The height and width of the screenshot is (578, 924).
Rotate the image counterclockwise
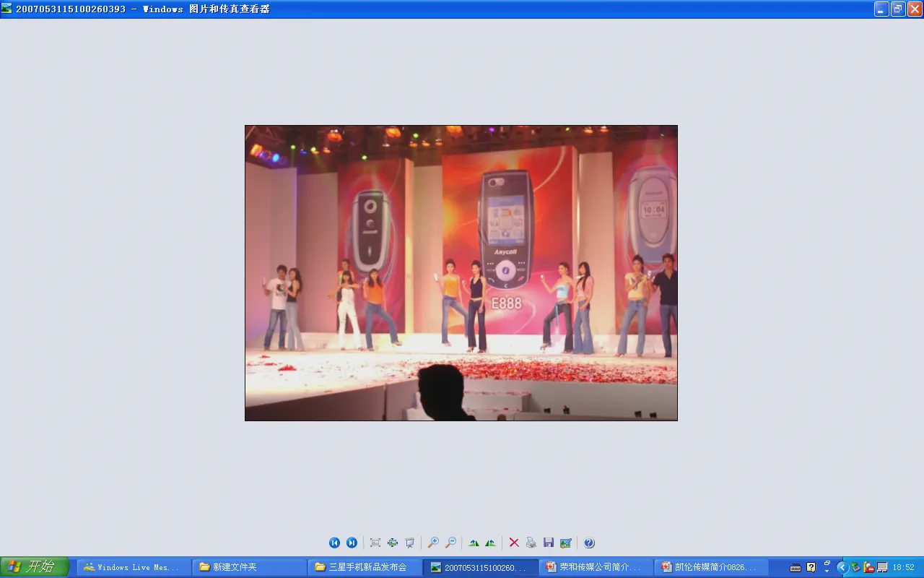tap(491, 543)
